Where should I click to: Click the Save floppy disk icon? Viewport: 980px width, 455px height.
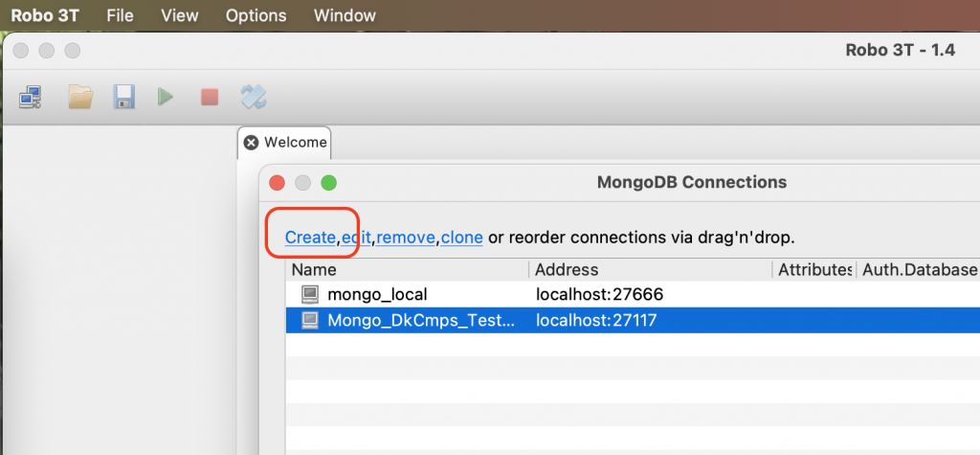point(123,97)
